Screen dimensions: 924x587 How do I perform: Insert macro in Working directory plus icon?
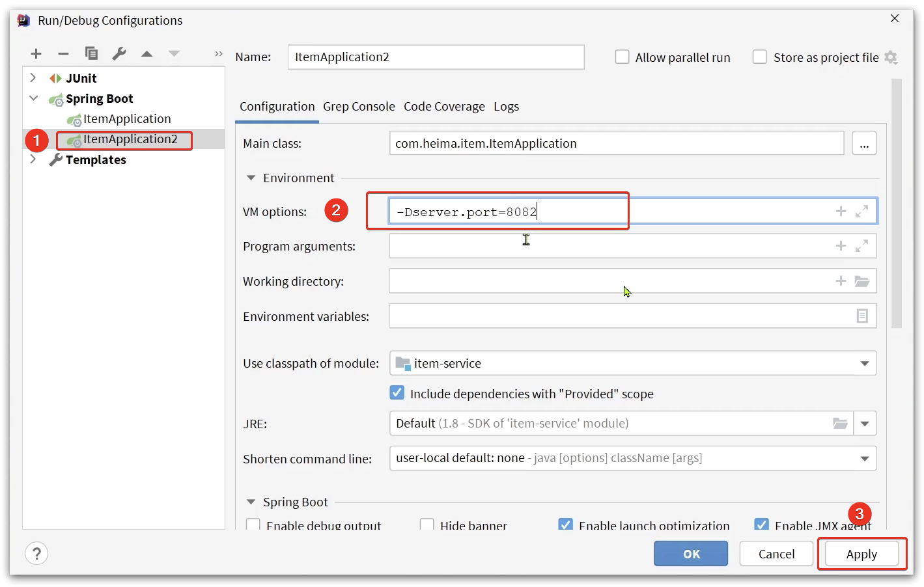pos(841,280)
